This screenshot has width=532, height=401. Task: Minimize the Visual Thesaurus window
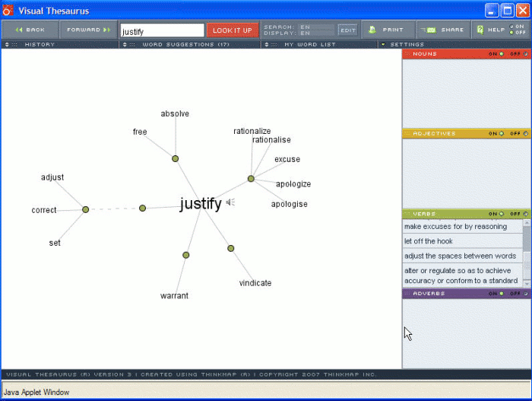(x=492, y=11)
